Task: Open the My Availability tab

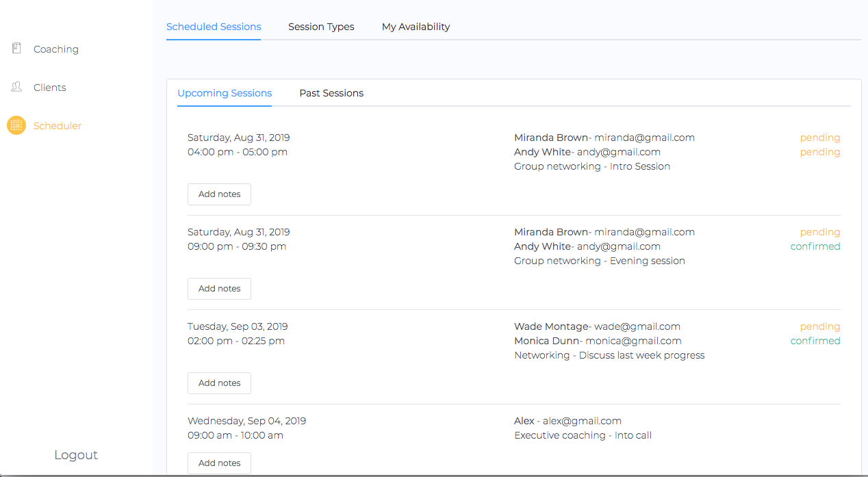Action: click(x=416, y=27)
